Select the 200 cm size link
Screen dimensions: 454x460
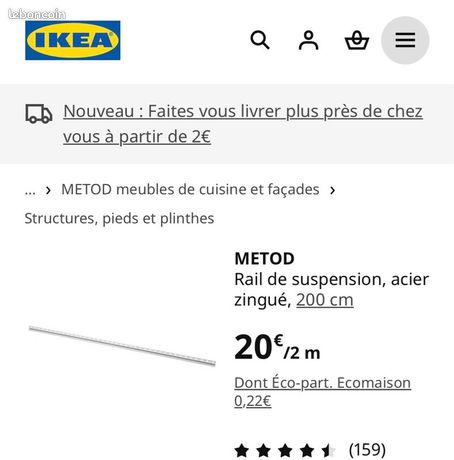click(x=325, y=300)
